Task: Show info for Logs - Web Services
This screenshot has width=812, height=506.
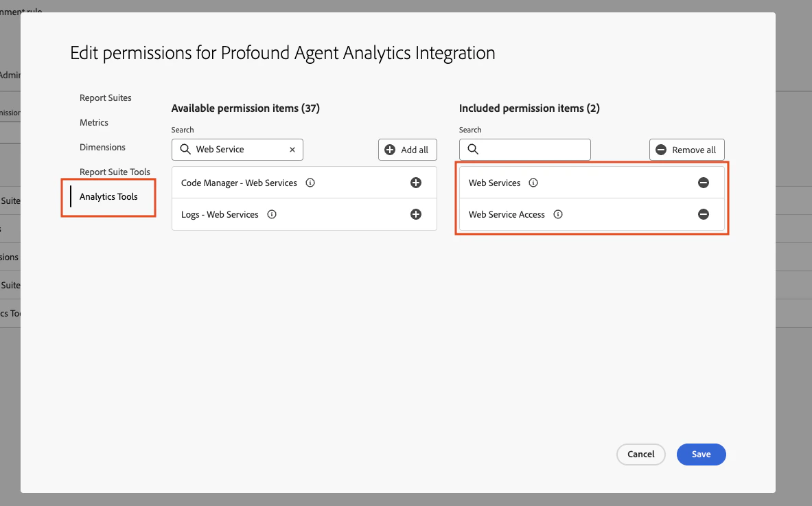Action: [272, 214]
